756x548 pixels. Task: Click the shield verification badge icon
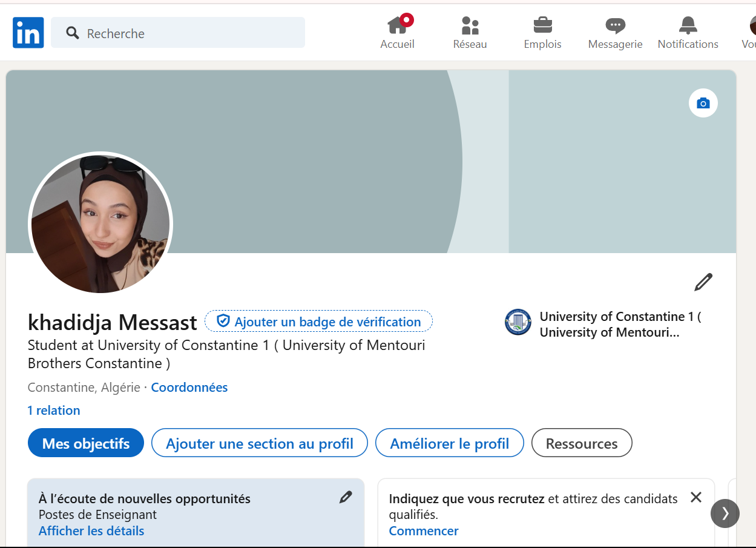(223, 321)
